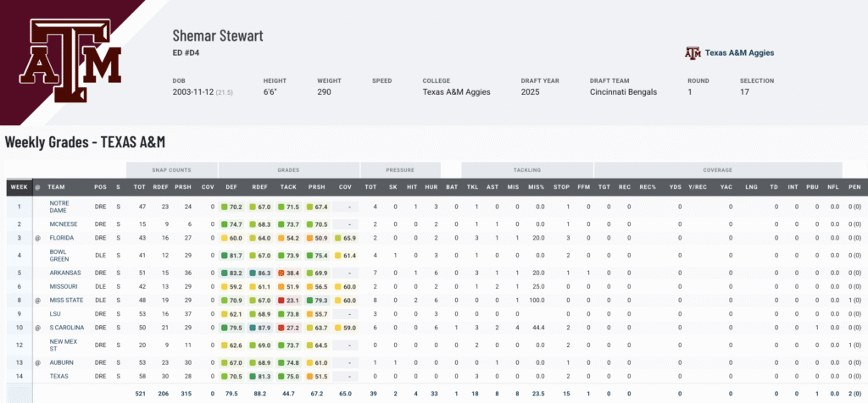Click the PRESSURE group header
Viewport: 868px width, 403px height.
click(x=400, y=170)
